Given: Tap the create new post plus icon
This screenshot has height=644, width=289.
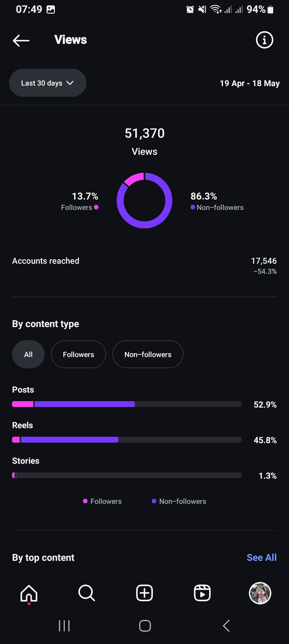Looking at the screenshot, I should point(144,593).
